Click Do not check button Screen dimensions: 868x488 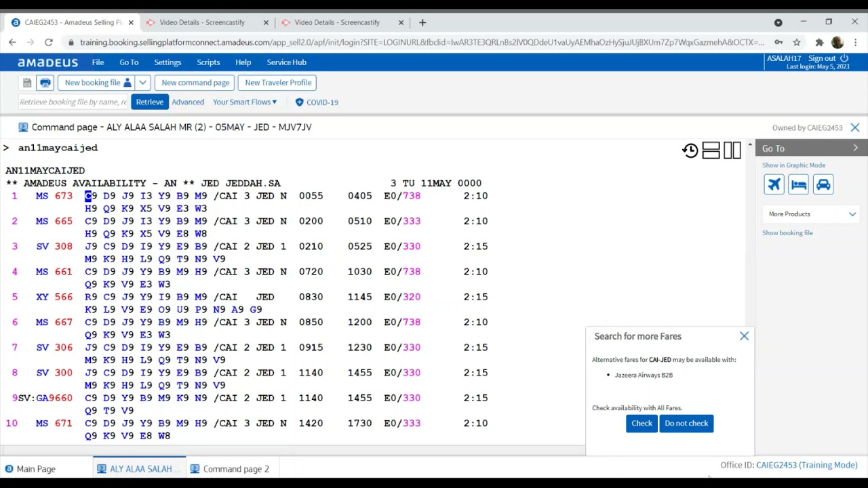(x=686, y=424)
